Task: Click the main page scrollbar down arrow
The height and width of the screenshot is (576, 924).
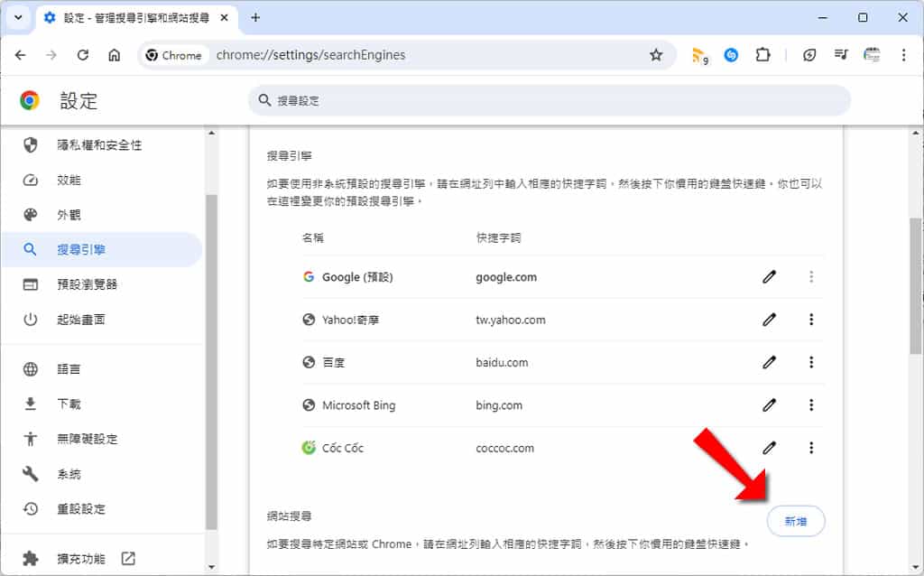Action: [x=915, y=567]
